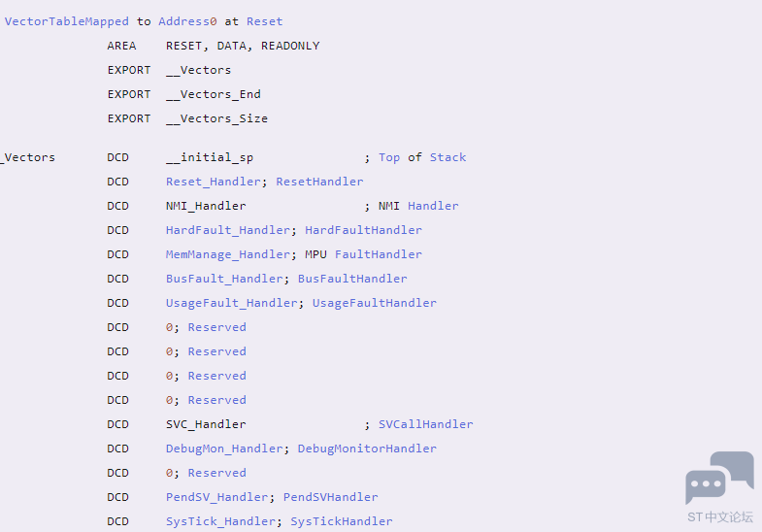Click the __Vectors_Size export name
The height and width of the screenshot is (532, 762).
click(x=216, y=118)
